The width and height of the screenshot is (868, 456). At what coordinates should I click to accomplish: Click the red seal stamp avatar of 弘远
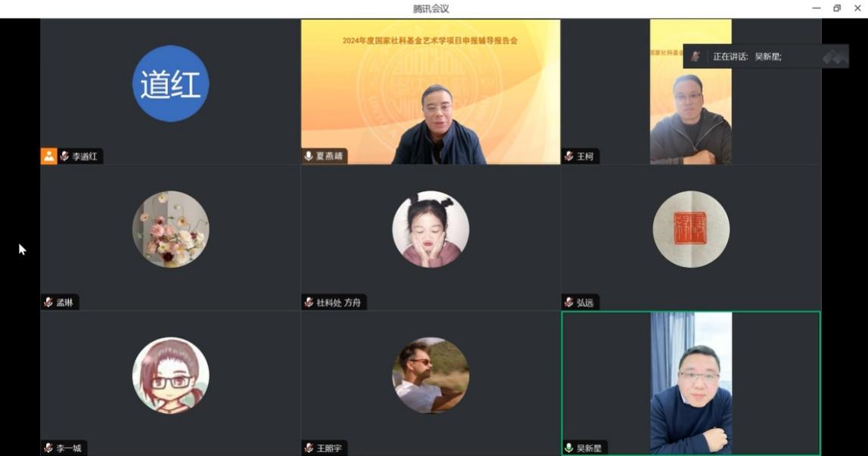click(691, 229)
